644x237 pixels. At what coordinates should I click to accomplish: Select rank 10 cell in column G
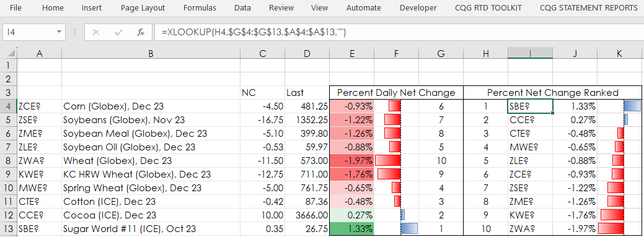(x=441, y=160)
